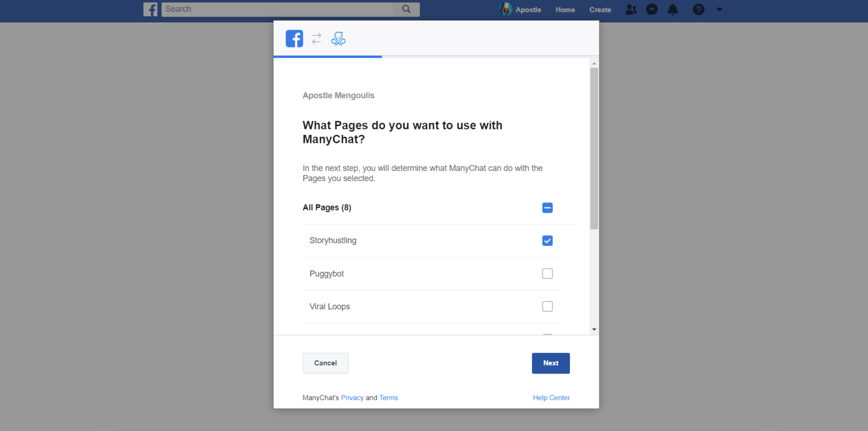This screenshot has width=868, height=431.
Task: Go to Home in the top bar
Action: click(x=565, y=10)
